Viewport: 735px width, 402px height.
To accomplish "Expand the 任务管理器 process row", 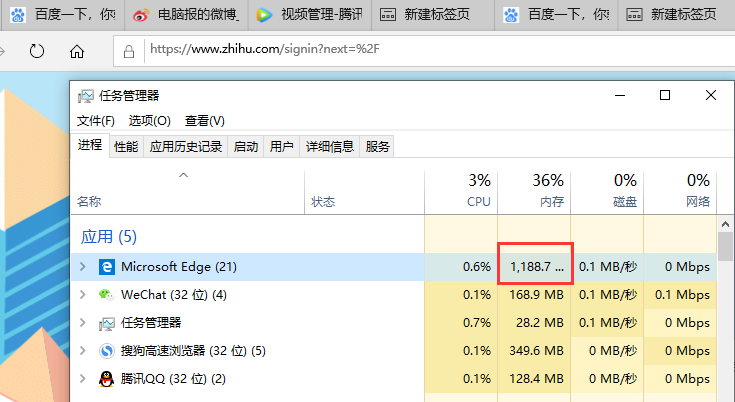I will coord(83,323).
